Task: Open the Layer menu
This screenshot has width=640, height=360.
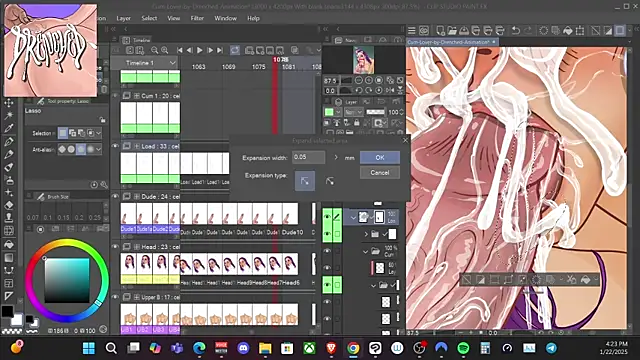Action: tap(123, 18)
